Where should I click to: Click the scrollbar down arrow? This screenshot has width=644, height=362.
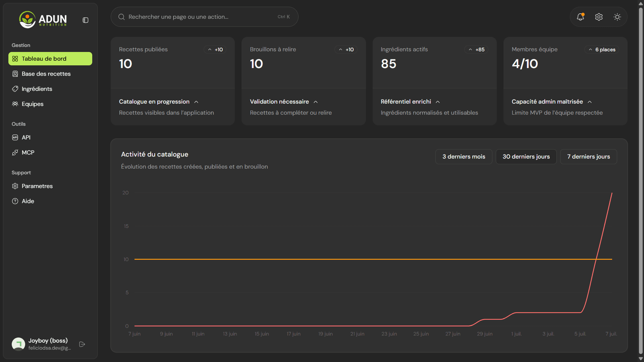(641, 359)
